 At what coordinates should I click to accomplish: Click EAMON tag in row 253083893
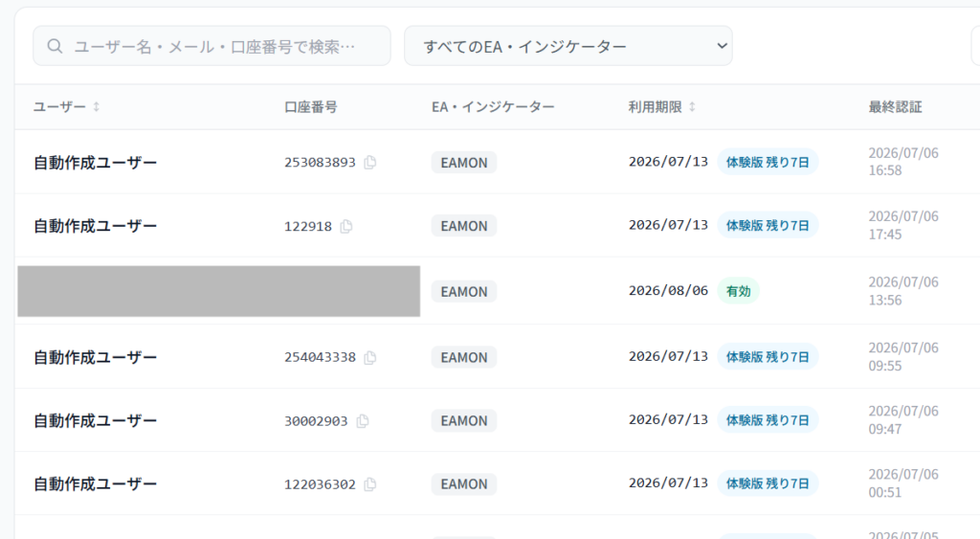[x=464, y=163]
